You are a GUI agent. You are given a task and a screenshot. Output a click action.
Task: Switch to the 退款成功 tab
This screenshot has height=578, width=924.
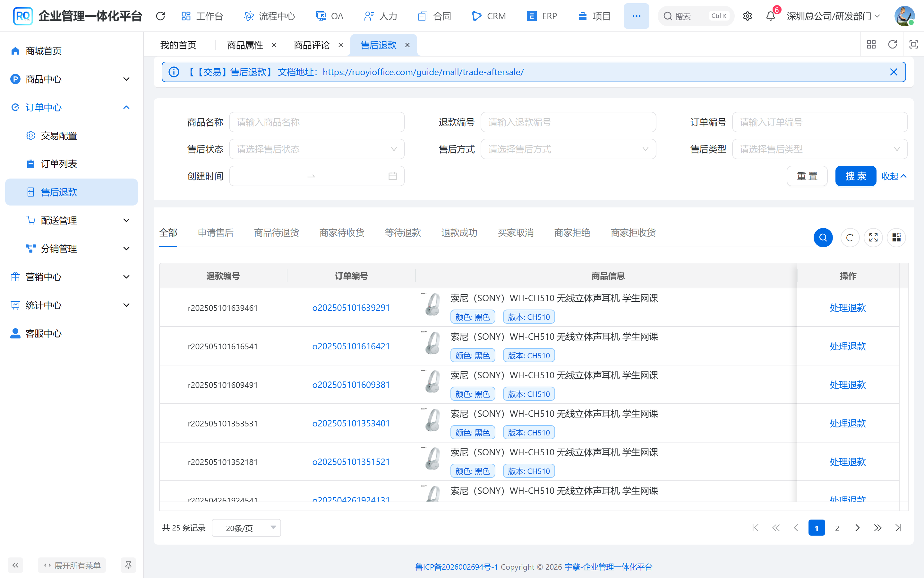[x=459, y=233]
